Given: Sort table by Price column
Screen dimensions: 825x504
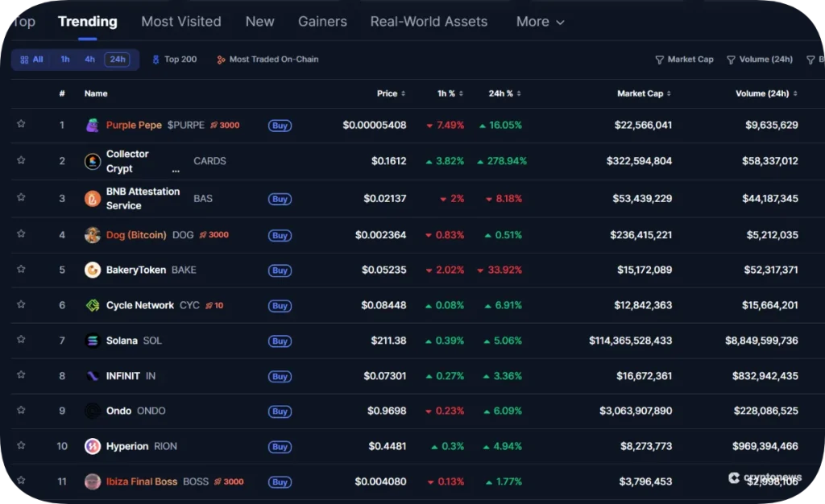Looking at the screenshot, I should pos(391,93).
